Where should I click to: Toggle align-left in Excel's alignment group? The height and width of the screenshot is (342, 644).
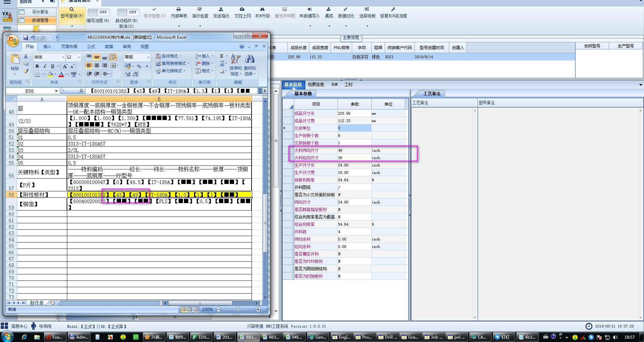click(89, 66)
